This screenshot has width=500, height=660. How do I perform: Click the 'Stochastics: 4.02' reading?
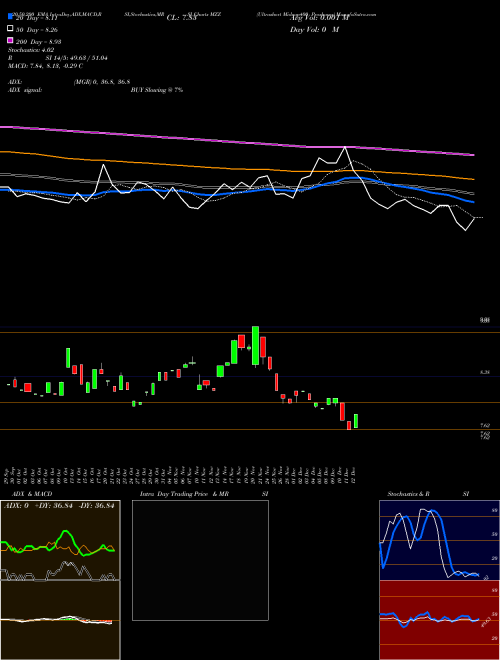tap(29, 50)
